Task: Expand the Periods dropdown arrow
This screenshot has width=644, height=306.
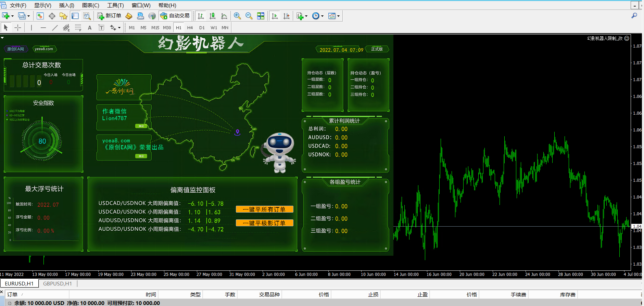Action: pos(322,16)
